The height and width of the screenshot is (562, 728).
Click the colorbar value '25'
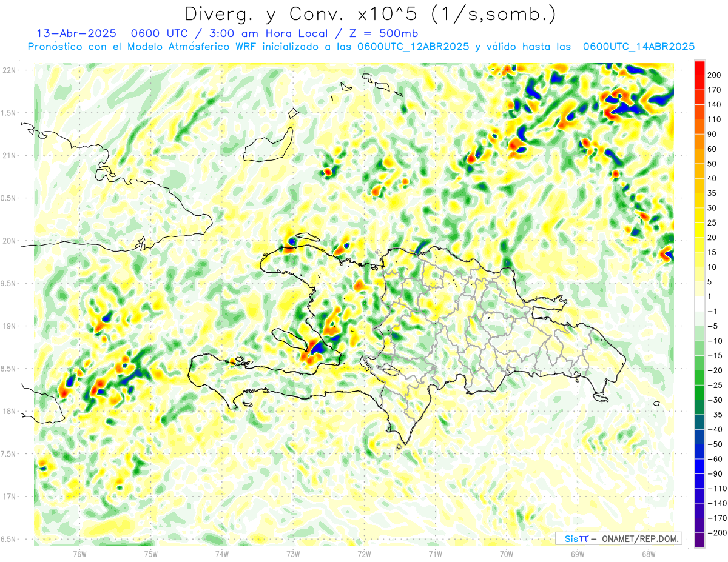(712, 222)
